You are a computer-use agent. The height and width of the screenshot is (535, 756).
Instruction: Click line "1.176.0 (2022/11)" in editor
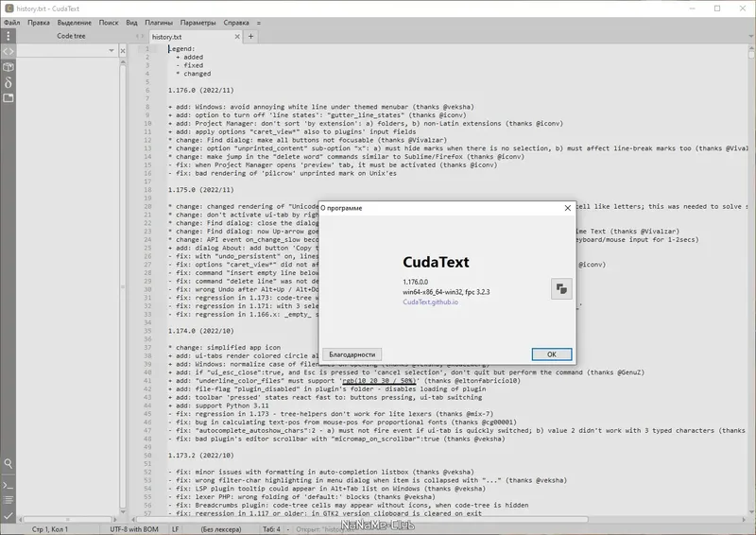(x=201, y=90)
